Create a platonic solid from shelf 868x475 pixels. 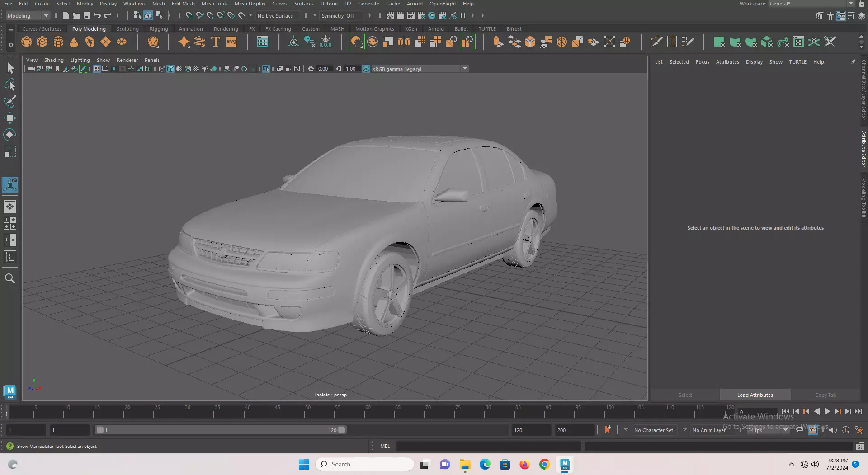point(153,42)
